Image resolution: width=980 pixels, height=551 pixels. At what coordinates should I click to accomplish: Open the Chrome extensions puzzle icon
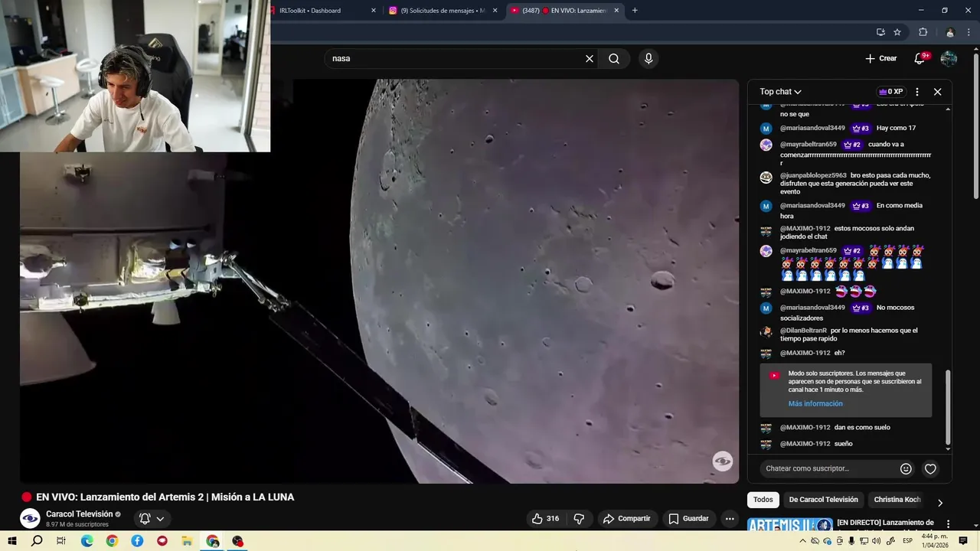[923, 32]
